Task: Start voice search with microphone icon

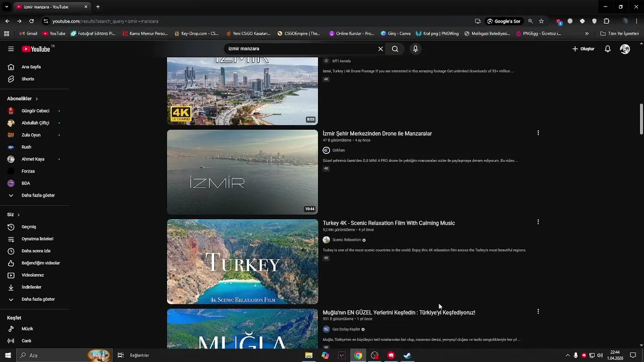Action: [x=415, y=49]
